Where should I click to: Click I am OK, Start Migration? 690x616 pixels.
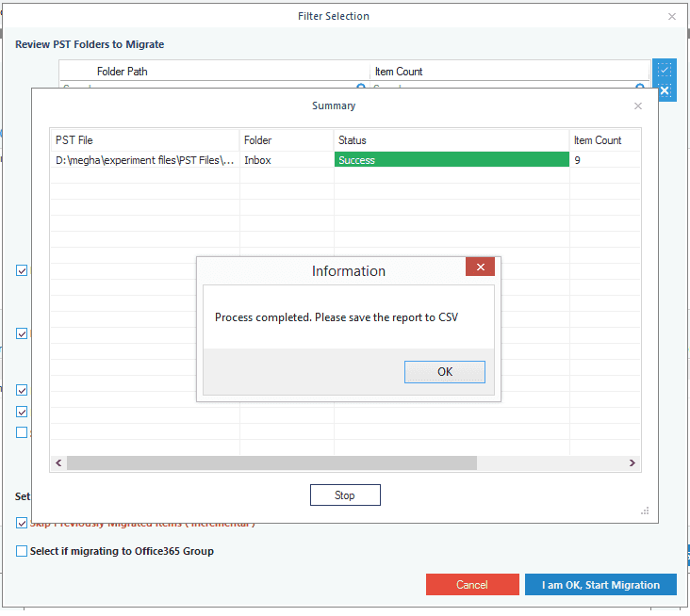pyautogui.click(x=600, y=584)
